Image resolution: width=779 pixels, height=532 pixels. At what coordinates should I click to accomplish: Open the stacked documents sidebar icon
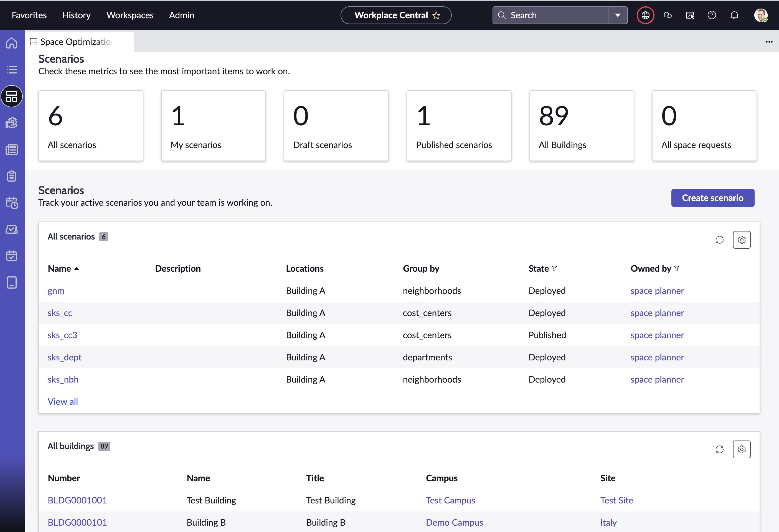tap(12, 149)
